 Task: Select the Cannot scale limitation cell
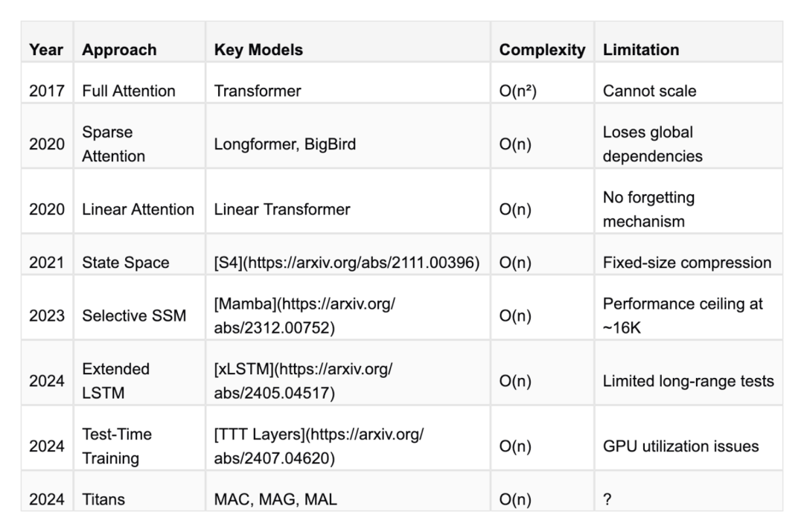click(650, 92)
